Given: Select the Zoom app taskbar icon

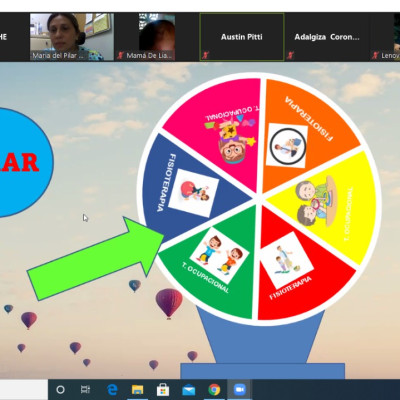Looking at the screenshot, I should coord(239,389).
